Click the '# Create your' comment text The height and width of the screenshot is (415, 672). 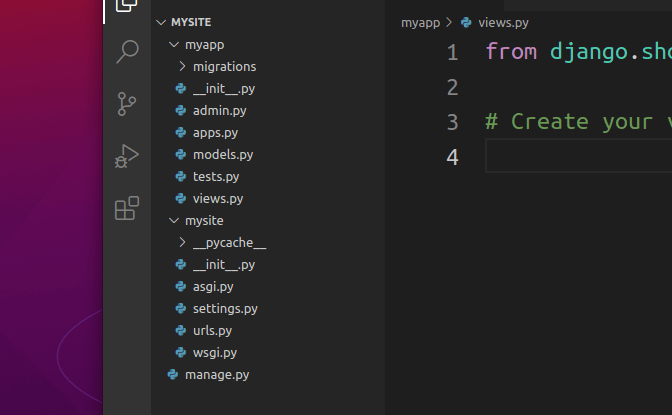click(x=569, y=122)
